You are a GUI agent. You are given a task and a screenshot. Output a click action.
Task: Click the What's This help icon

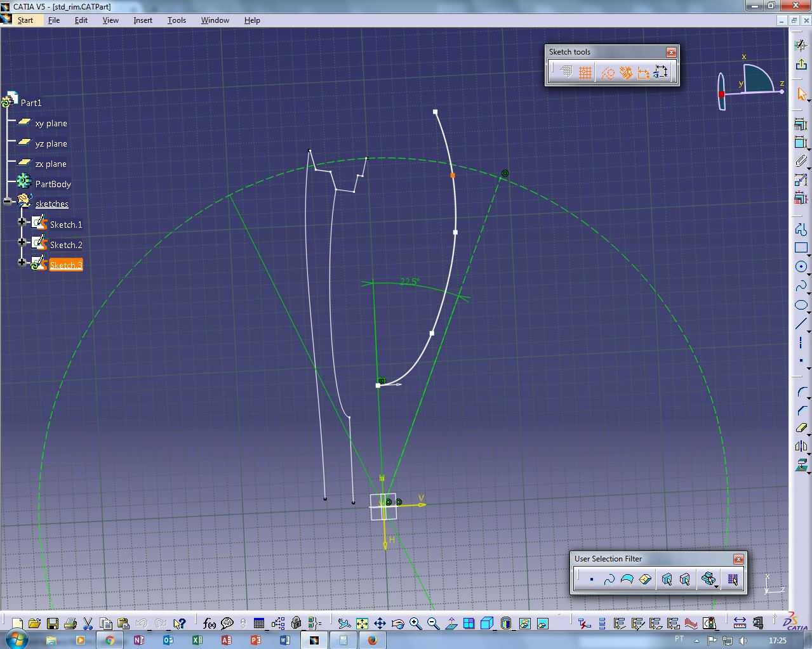point(179,624)
